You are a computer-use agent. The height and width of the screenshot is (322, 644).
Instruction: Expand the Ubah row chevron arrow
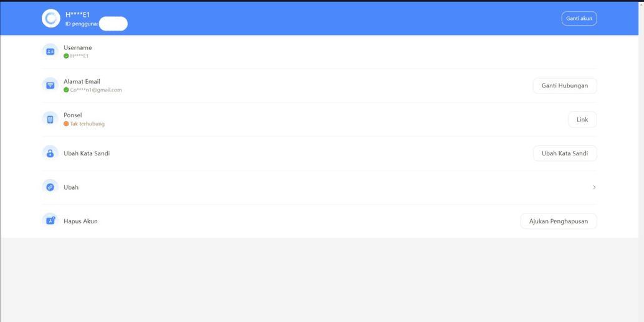pyautogui.click(x=594, y=187)
